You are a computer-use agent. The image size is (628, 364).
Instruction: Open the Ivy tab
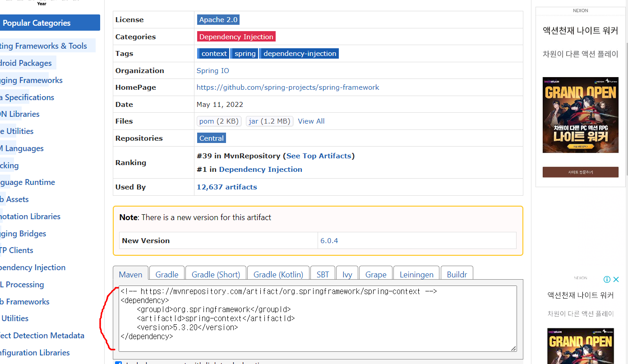click(347, 274)
